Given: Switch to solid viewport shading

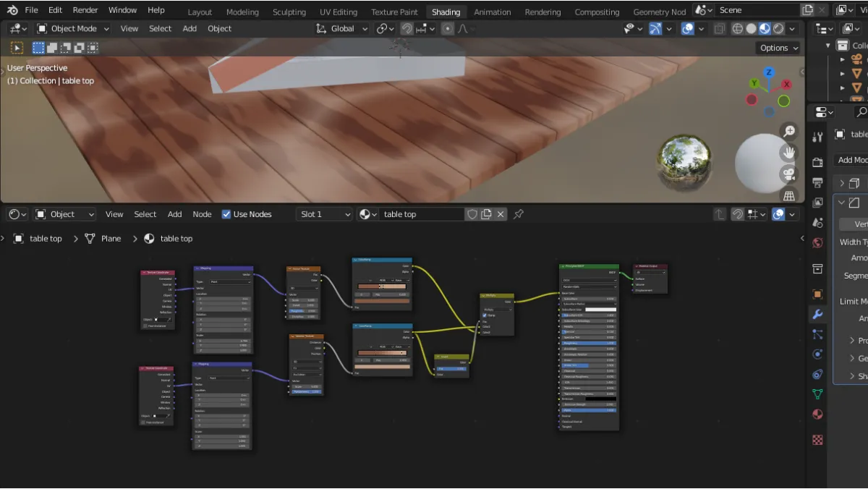Looking at the screenshot, I should pos(751,28).
